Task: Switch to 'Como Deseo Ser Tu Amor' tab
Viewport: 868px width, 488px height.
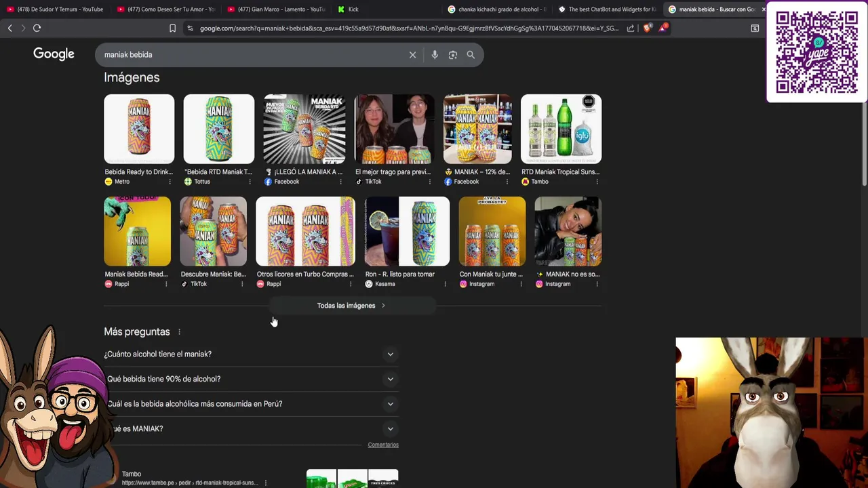Action: point(166,9)
